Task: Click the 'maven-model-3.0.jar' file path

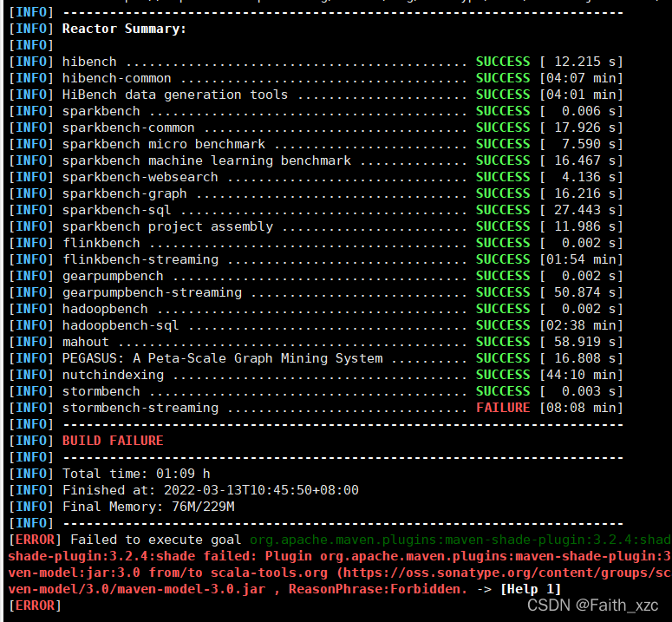Action: (191, 589)
